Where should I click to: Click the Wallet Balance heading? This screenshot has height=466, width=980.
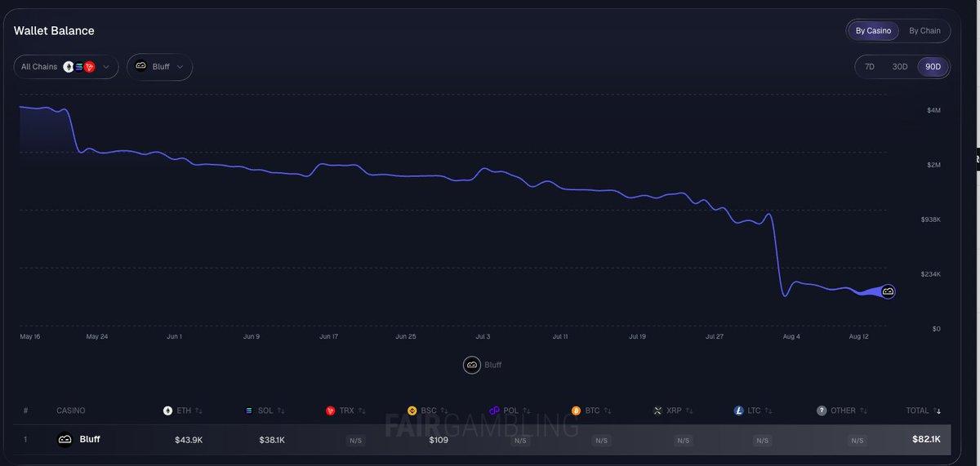54,31
